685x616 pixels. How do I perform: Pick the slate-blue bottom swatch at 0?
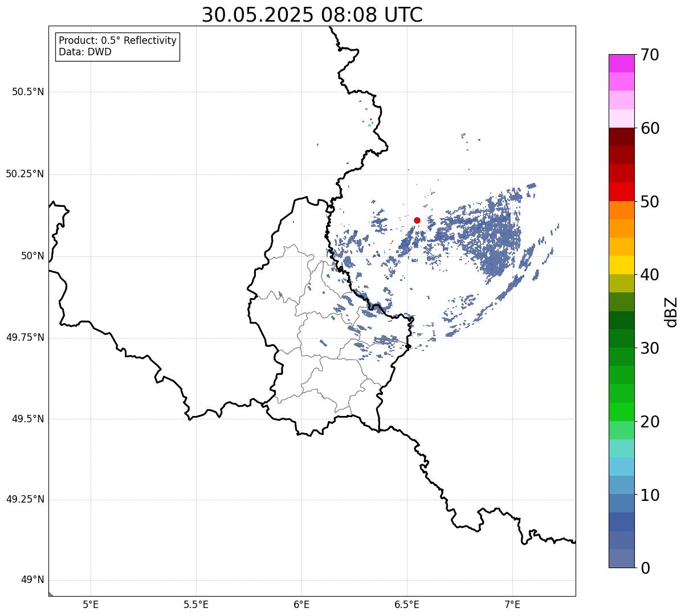[x=621, y=558]
